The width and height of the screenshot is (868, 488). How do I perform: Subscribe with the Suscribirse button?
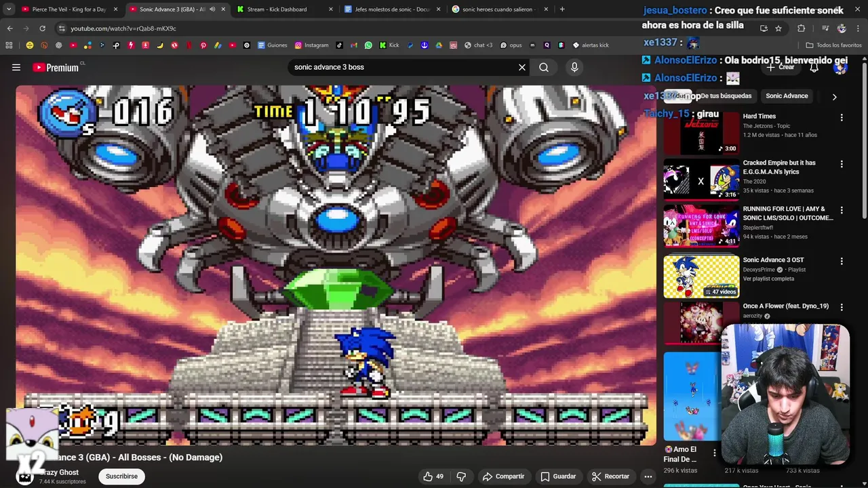121,476
